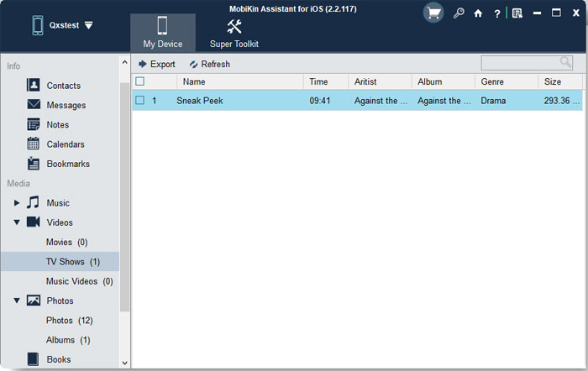Click the shopping cart icon
The height and width of the screenshot is (371, 588).
point(433,13)
